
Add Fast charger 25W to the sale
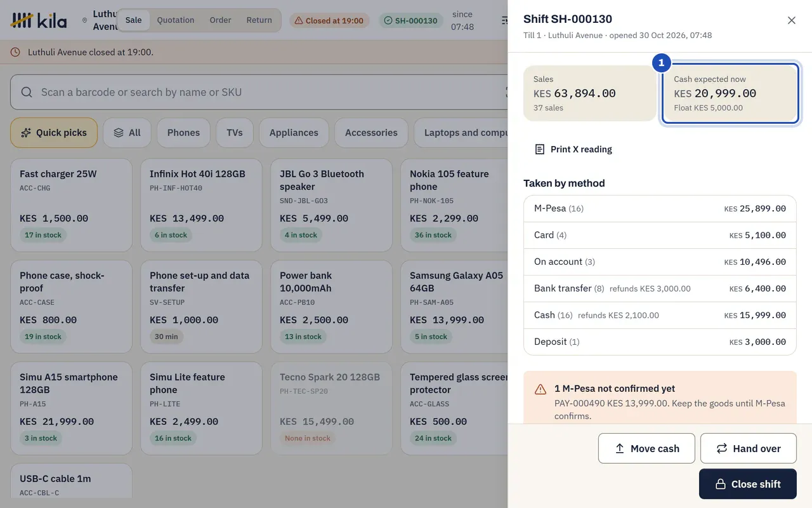pyautogui.click(x=72, y=205)
